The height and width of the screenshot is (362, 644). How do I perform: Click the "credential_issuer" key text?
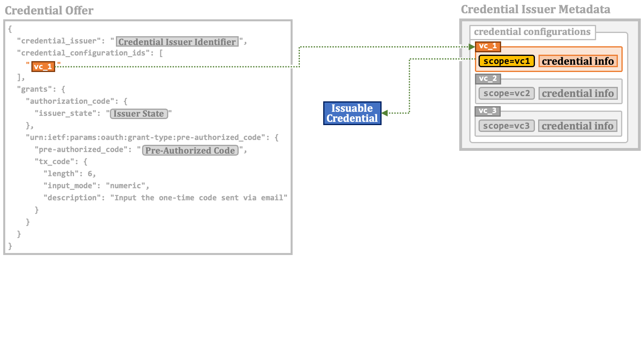tap(59, 41)
